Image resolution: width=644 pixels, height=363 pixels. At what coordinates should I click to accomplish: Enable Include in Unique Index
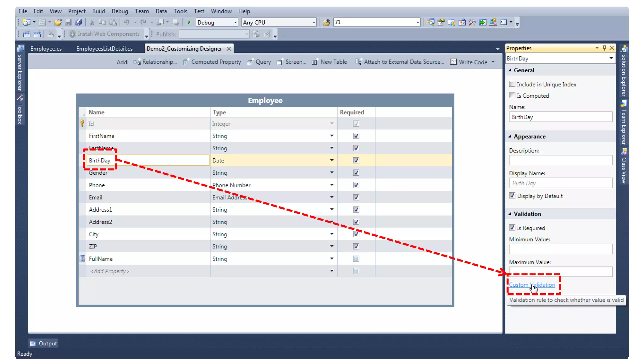512,84
